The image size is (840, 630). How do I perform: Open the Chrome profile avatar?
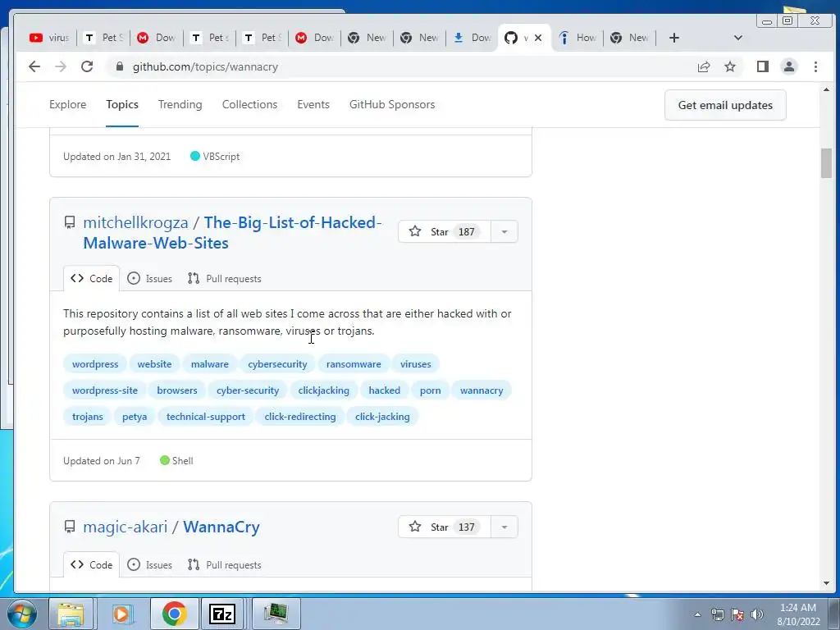coord(788,66)
